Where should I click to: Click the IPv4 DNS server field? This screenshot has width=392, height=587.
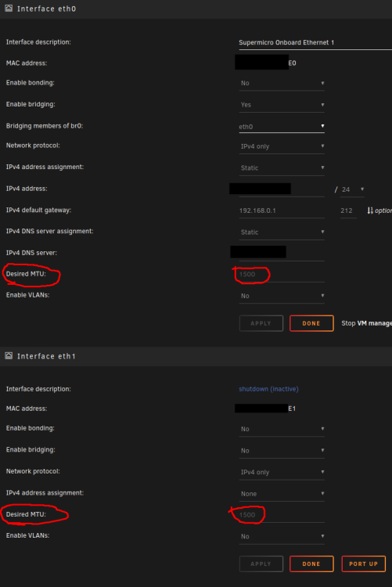282,254
